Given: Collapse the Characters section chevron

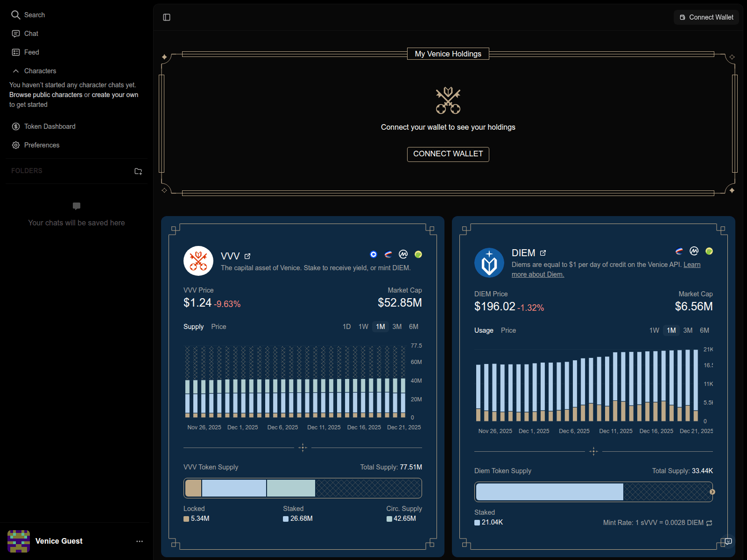Looking at the screenshot, I should [16, 71].
